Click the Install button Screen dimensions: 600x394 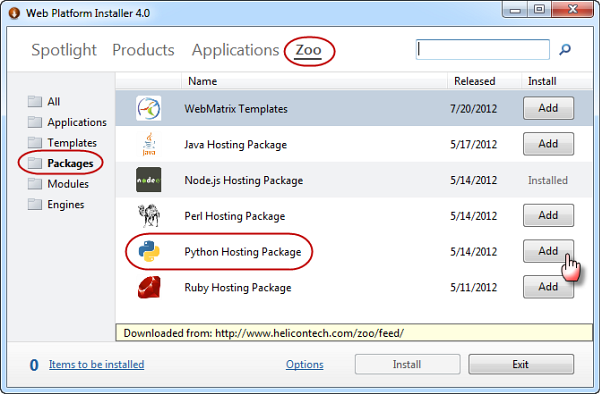coord(408,364)
